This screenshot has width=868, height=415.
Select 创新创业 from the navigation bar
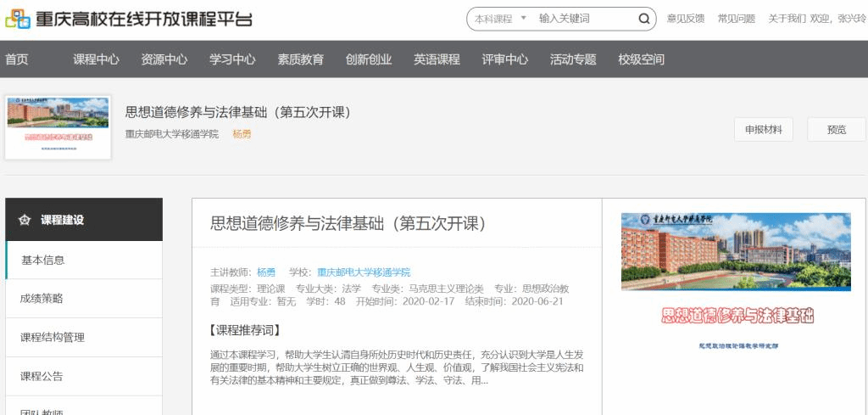pyautogui.click(x=369, y=59)
